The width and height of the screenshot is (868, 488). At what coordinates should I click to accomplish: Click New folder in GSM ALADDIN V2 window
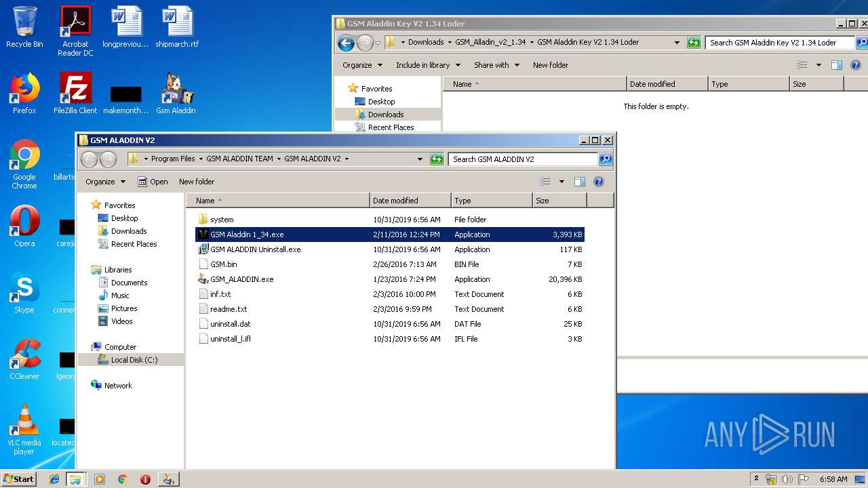(197, 182)
